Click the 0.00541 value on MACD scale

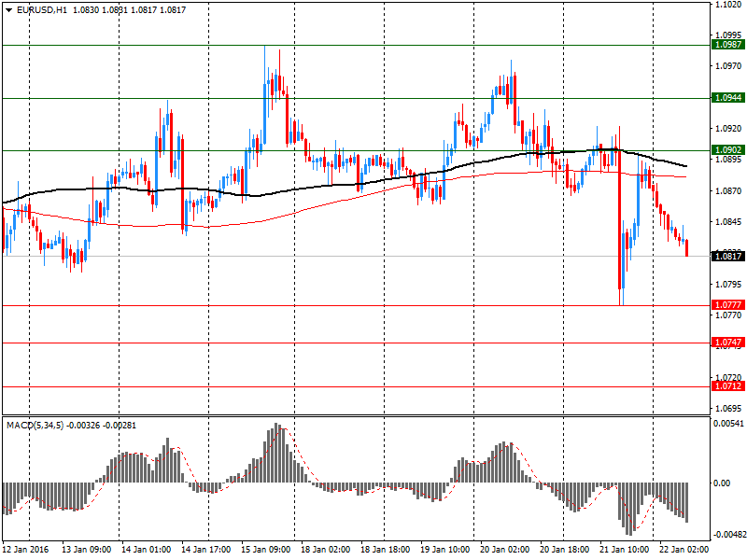(x=728, y=424)
